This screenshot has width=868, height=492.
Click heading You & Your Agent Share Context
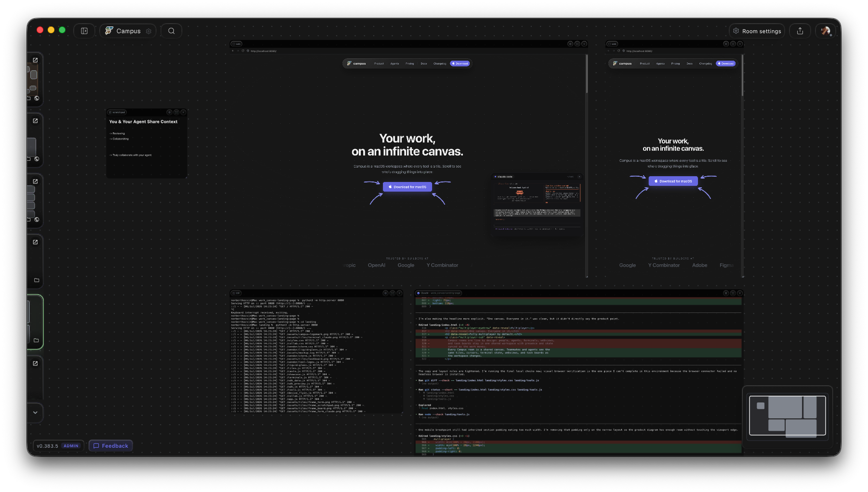144,122
